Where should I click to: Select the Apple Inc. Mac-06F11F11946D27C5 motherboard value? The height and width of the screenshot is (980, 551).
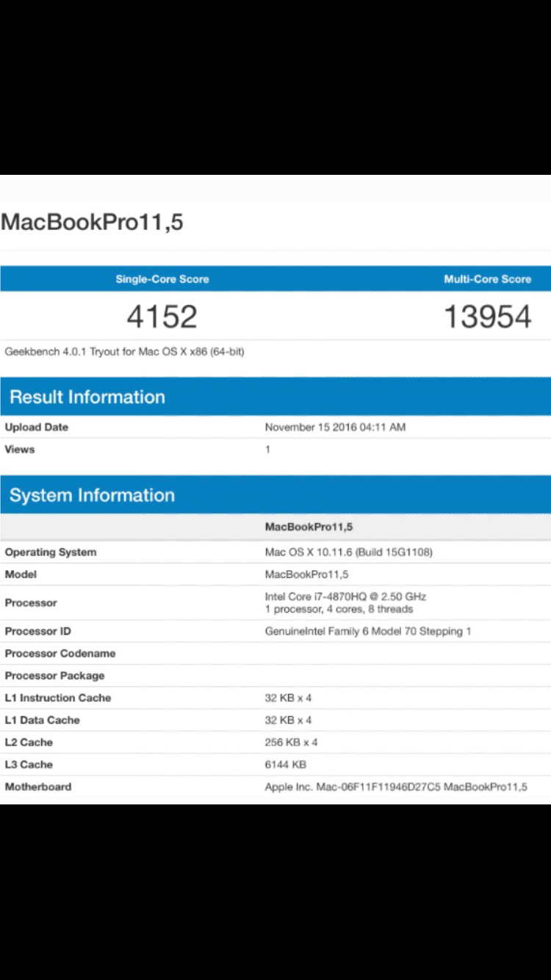(x=396, y=787)
